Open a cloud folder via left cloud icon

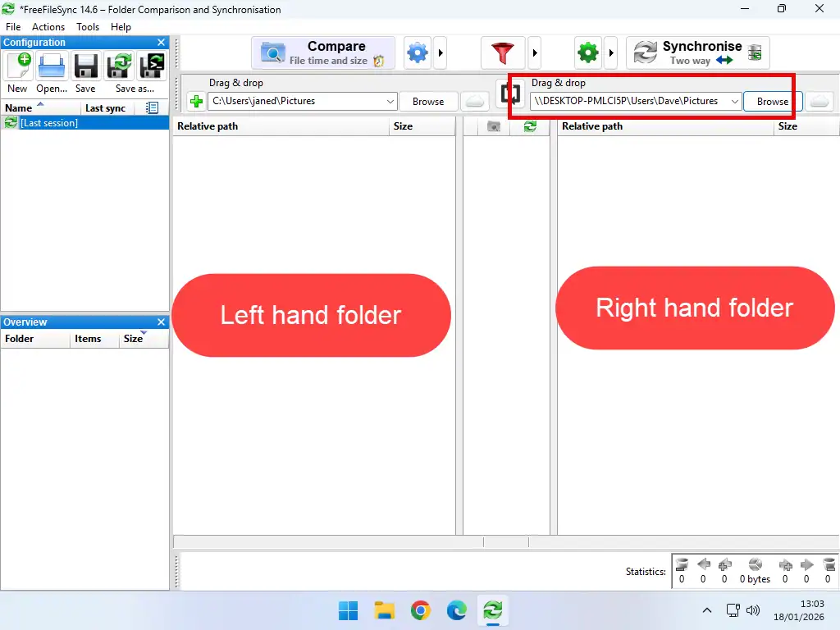474,101
